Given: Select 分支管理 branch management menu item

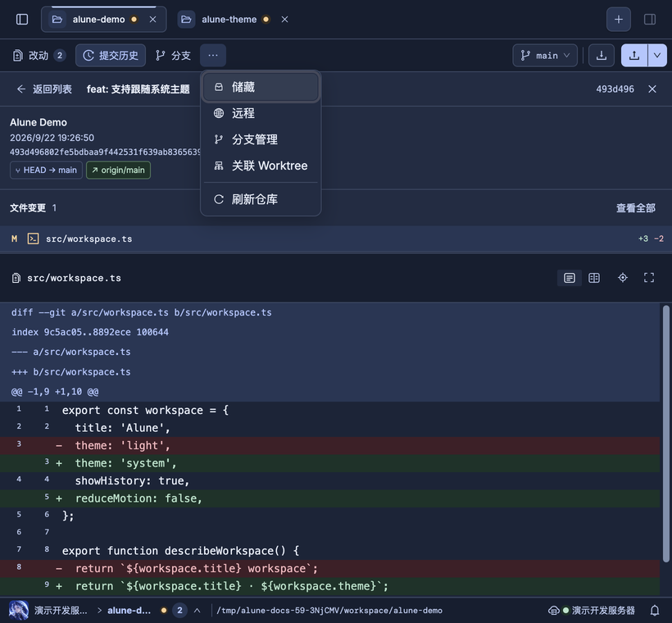Looking at the screenshot, I should [261, 139].
